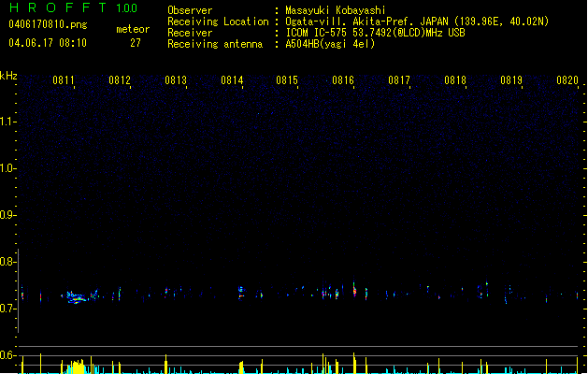This screenshot has height=374, width=588.
Task: Click the large meteor echo after 0811
Action: click(x=76, y=297)
